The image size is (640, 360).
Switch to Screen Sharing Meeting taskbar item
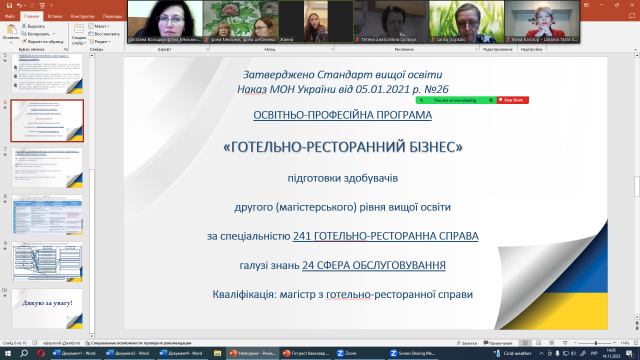pos(413,353)
